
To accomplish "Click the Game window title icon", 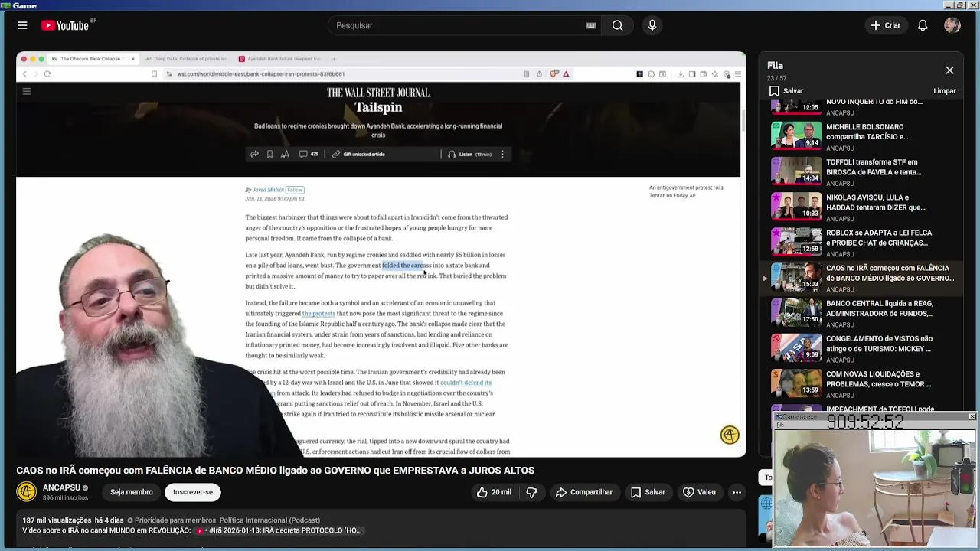I will pos(5,5).
